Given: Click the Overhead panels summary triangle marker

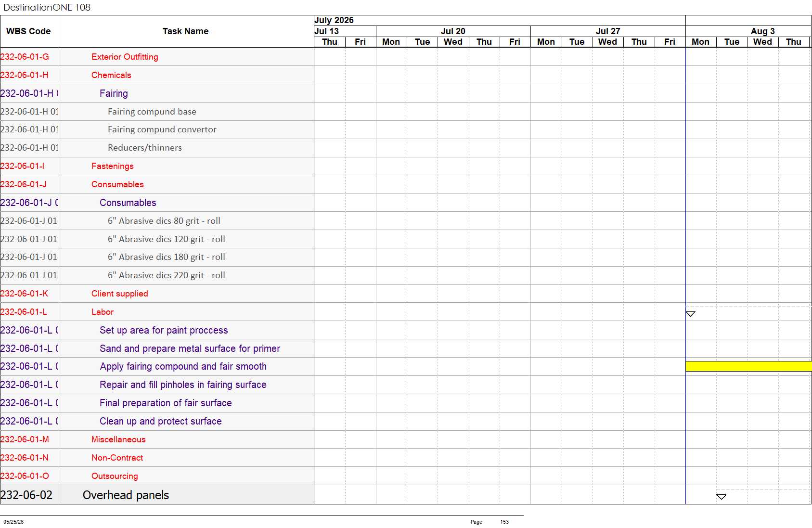Looking at the screenshot, I should [721, 497].
